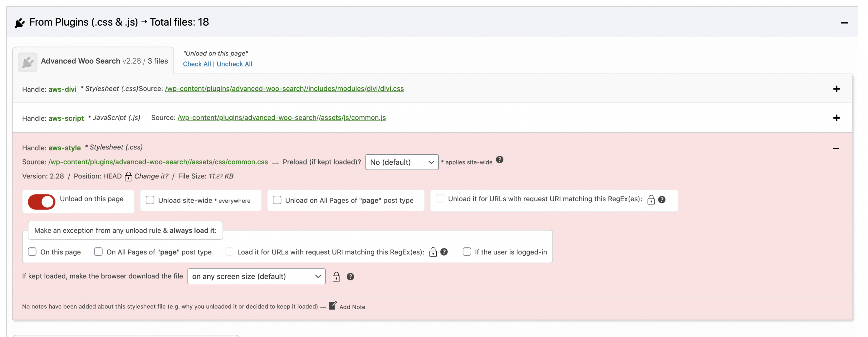The height and width of the screenshot is (337, 868).
Task: Check exception On this page
Action: 32,252
